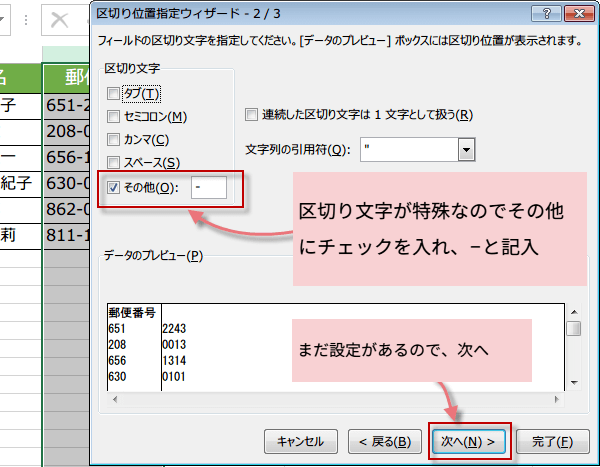Click the preview scrollbar up arrow
The height and width of the screenshot is (467, 600).
(573, 309)
